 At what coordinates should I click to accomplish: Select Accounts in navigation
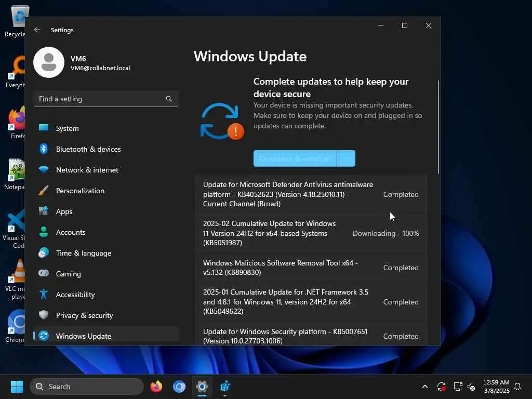click(x=106, y=232)
